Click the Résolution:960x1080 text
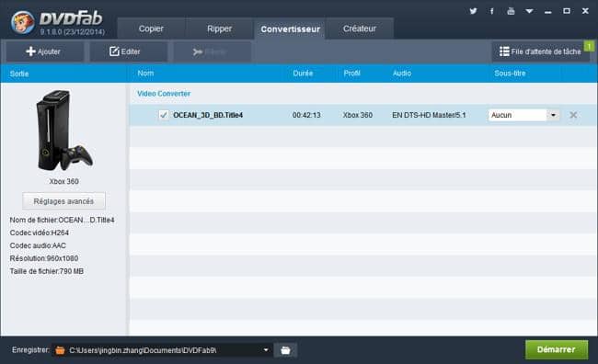This screenshot has height=364, width=598. click(44, 258)
